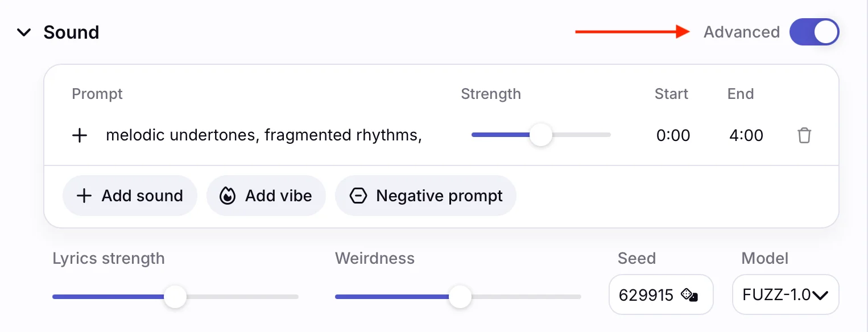Click the melodic undertones prompt text field
This screenshot has height=332, width=868.
[x=264, y=135]
